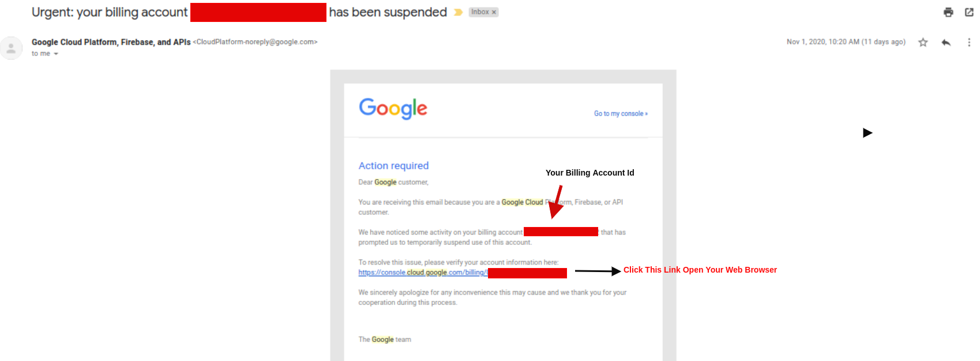
Task: Print this email
Action: (x=948, y=12)
